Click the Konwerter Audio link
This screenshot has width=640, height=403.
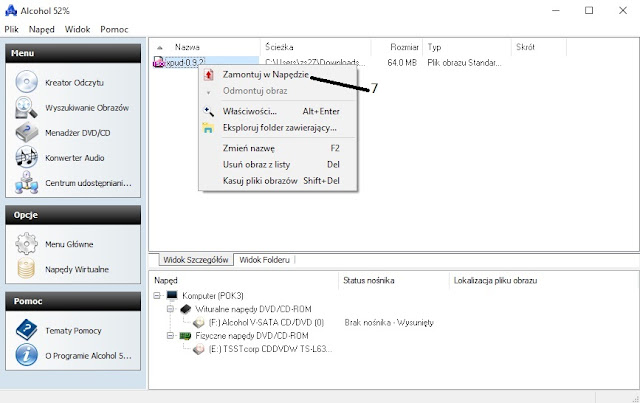(75, 158)
